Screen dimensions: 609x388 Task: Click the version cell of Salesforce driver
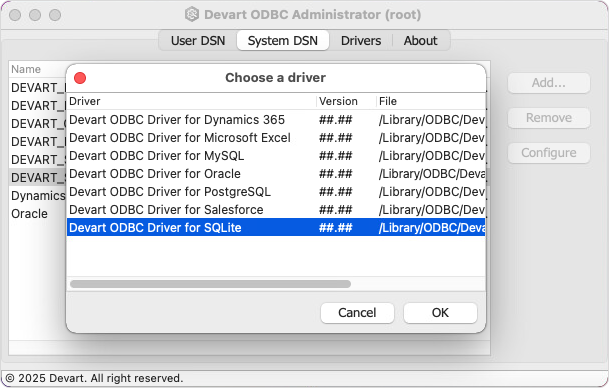(x=336, y=210)
